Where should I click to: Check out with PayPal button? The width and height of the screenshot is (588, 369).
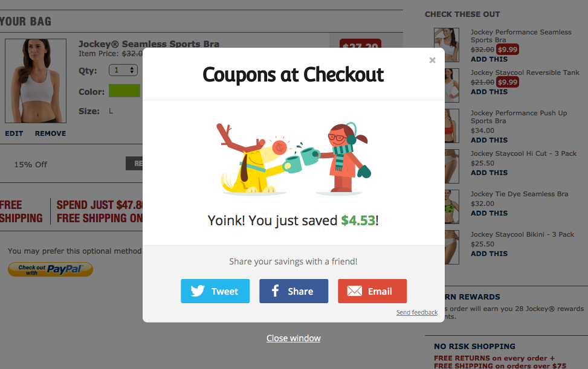(50, 269)
